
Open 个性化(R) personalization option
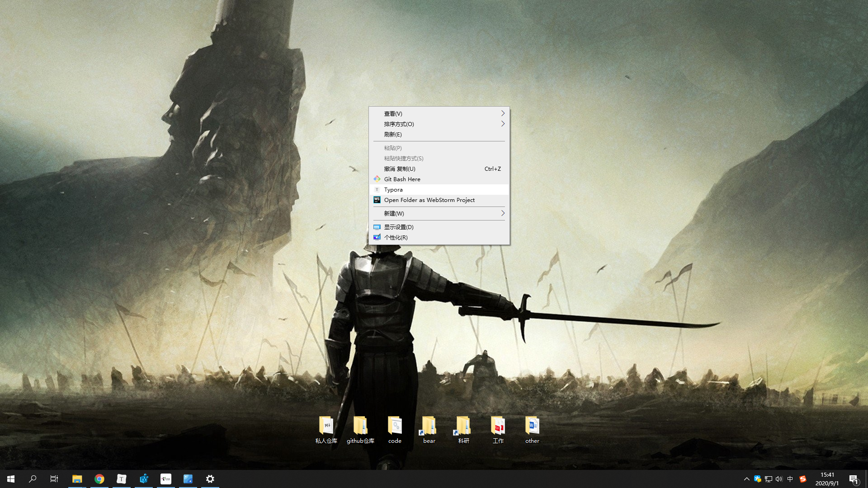[396, 238]
